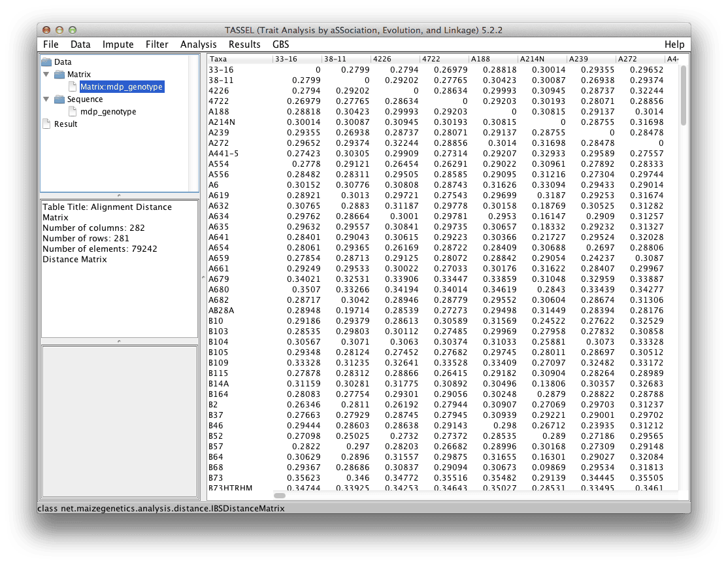Select mdp_genotype under Sequence
728x565 pixels.
(x=108, y=112)
